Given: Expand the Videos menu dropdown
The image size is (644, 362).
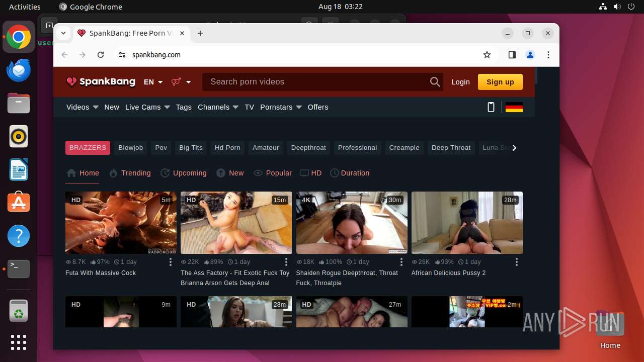Looking at the screenshot, I should [83, 107].
